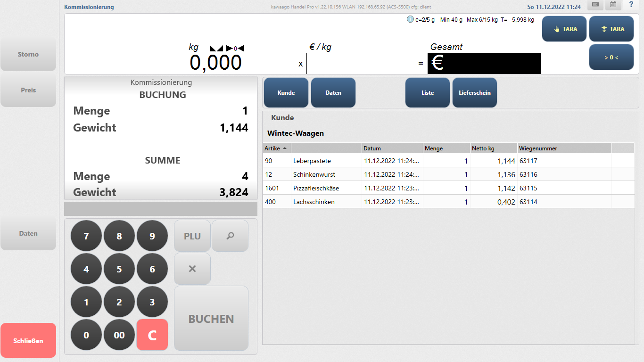Zero the scale with >0< button

pyautogui.click(x=611, y=58)
